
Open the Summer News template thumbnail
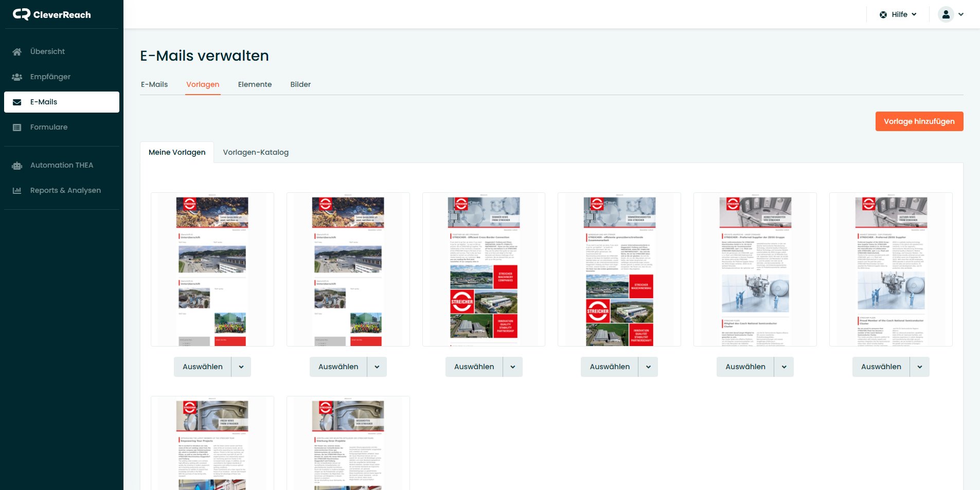[x=484, y=269]
